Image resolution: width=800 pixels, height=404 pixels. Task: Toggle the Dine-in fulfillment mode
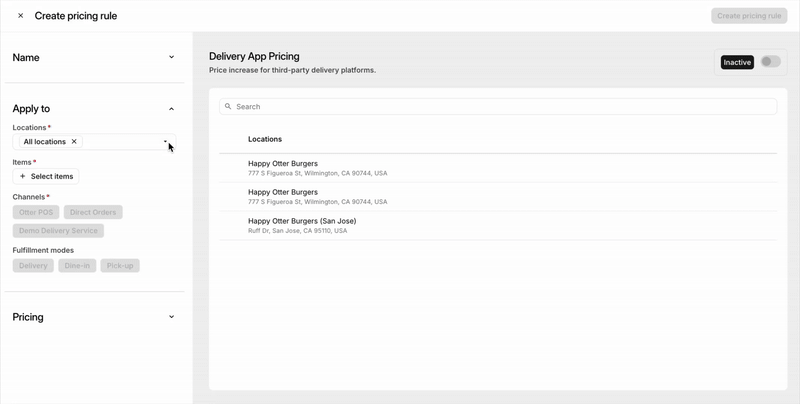click(77, 266)
